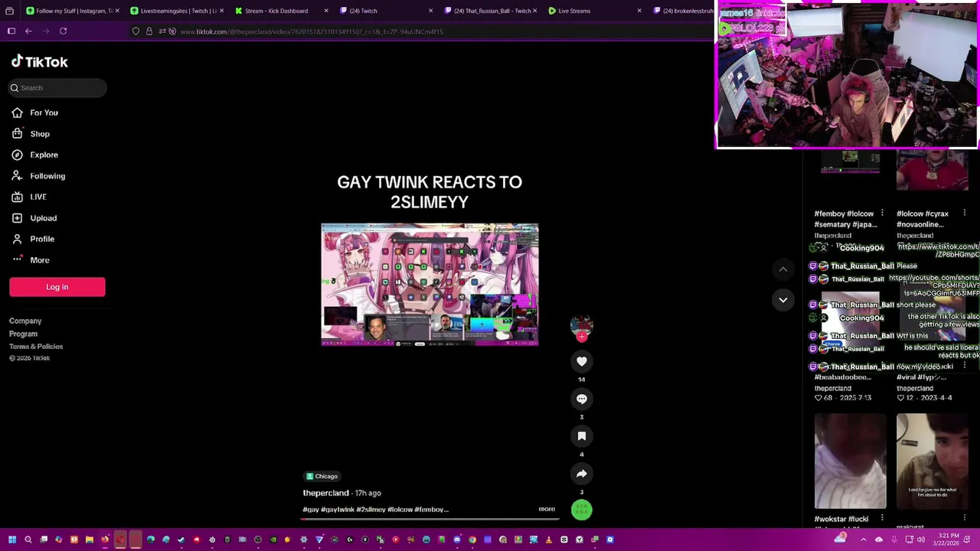Go to previous video up arrow

click(783, 269)
